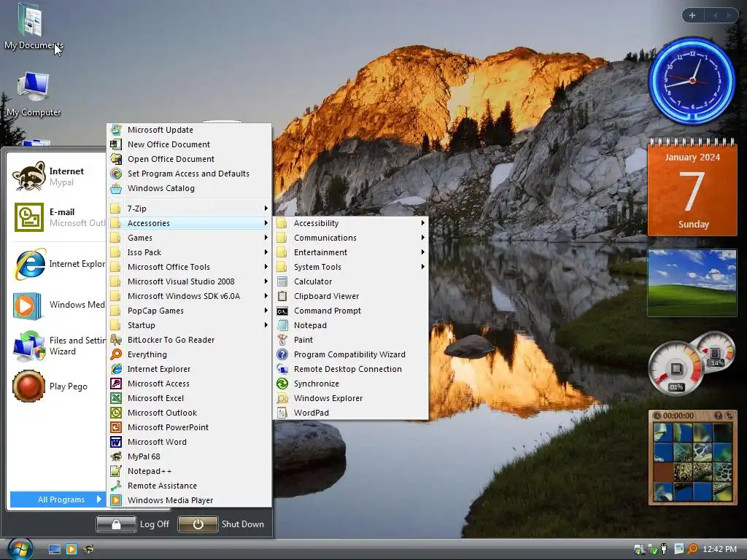Open My Documents desktop icon

32,26
